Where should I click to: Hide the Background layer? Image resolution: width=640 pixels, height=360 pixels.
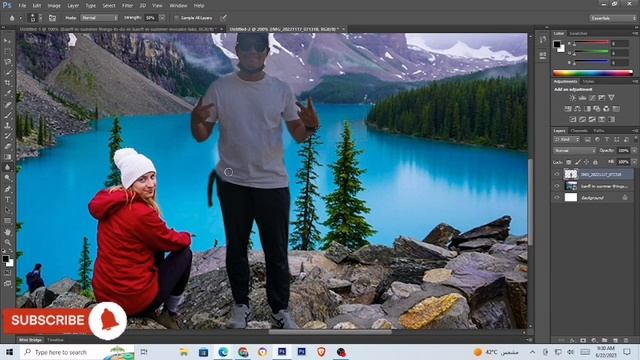click(x=557, y=198)
